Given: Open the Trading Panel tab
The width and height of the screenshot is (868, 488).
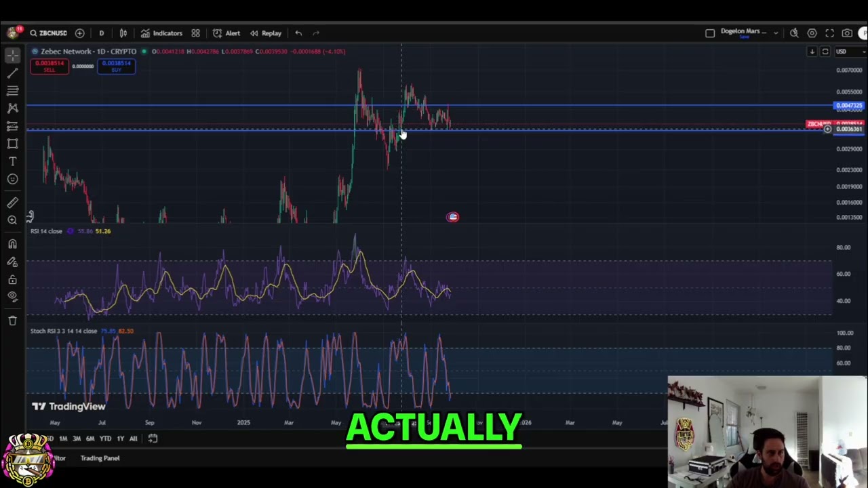Looking at the screenshot, I should [100, 458].
